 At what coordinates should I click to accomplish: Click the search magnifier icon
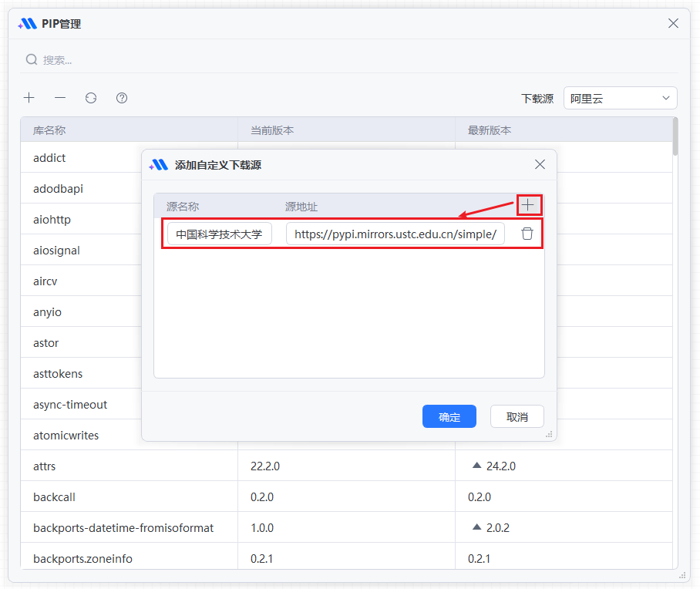(x=32, y=59)
